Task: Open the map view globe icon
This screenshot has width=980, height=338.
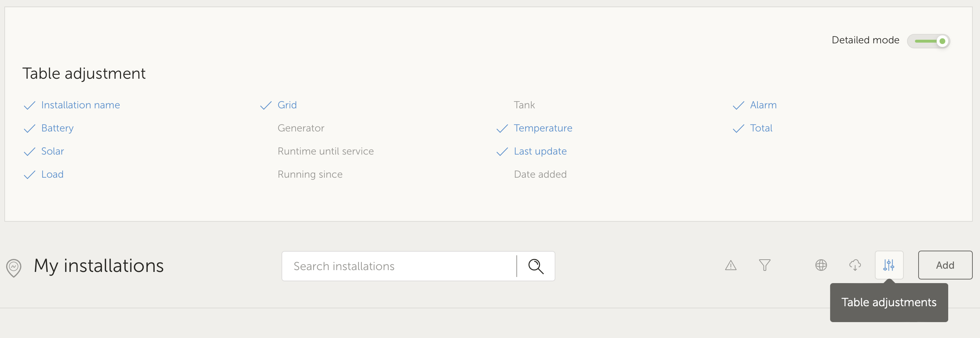Action: click(821, 265)
